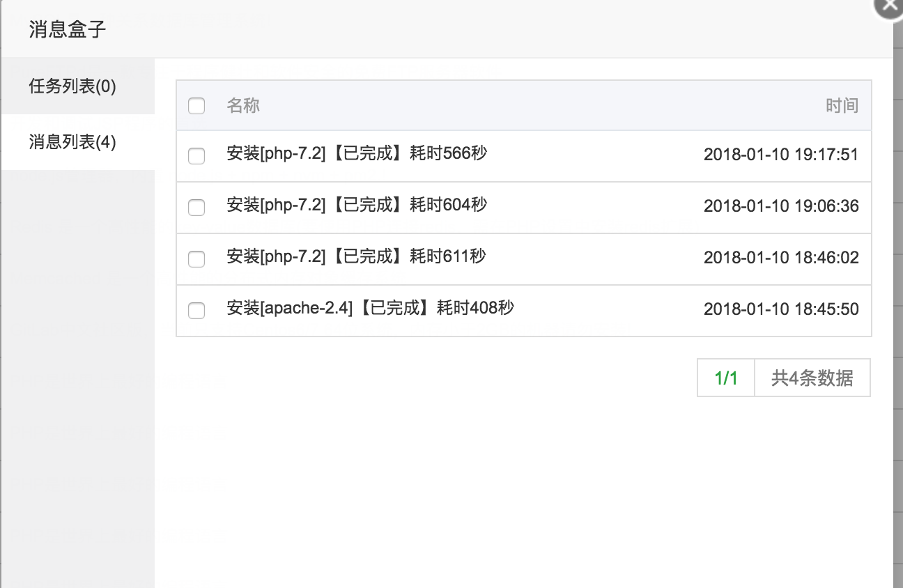Tick the select-all checkbox in the header
The width and height of the screenshot is (903, 588).
[196, 106]
